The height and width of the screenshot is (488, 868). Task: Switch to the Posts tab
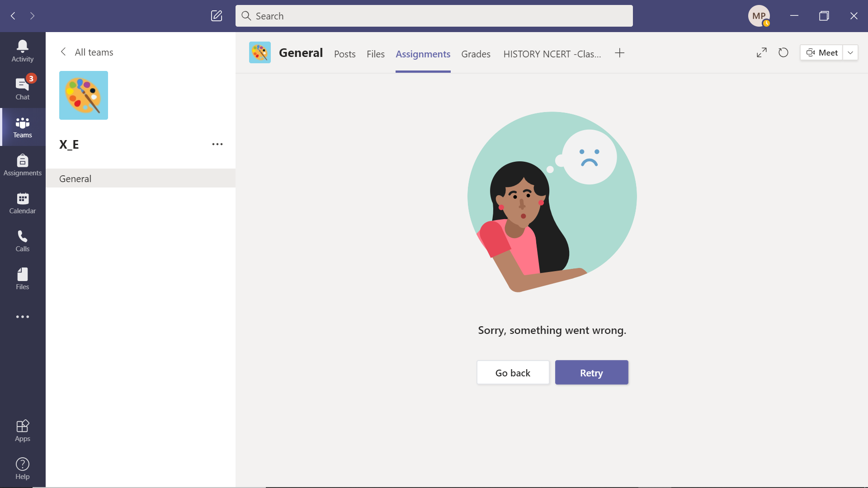tap(344, 54)
